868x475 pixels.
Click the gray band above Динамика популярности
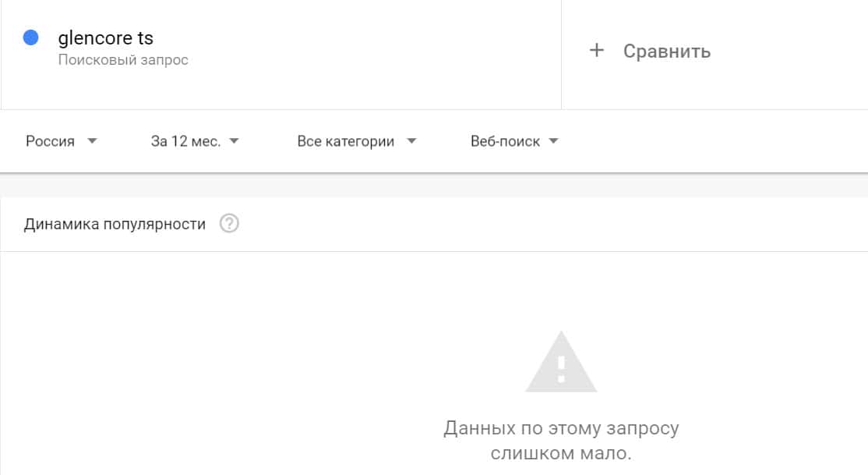tap(434, 186)
